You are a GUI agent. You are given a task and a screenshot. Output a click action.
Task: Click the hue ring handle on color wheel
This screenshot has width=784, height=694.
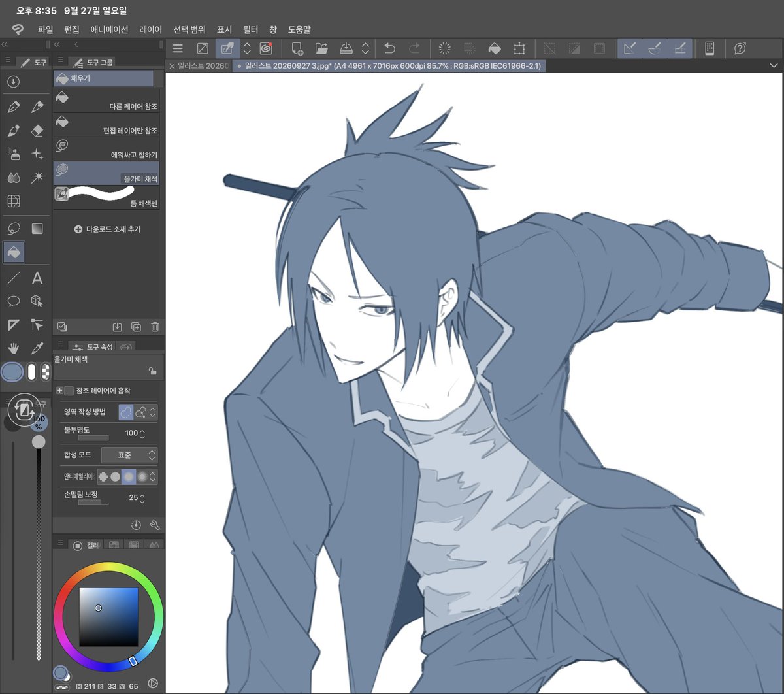(133, 661)
